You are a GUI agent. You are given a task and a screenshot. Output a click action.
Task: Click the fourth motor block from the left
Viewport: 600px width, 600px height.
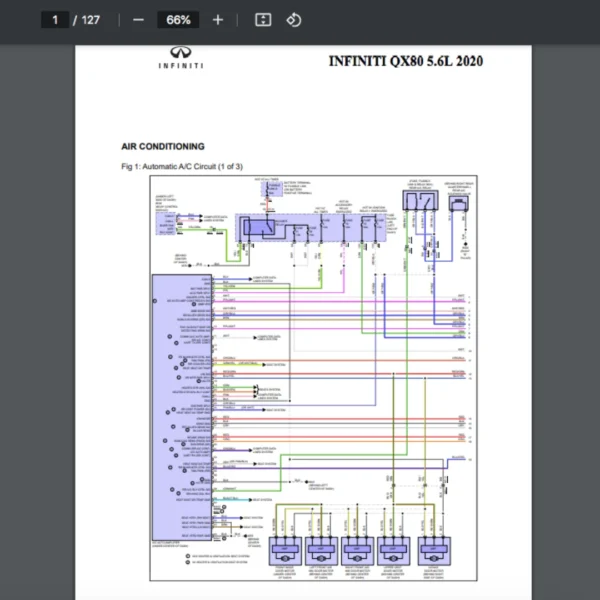pos(393,549)
